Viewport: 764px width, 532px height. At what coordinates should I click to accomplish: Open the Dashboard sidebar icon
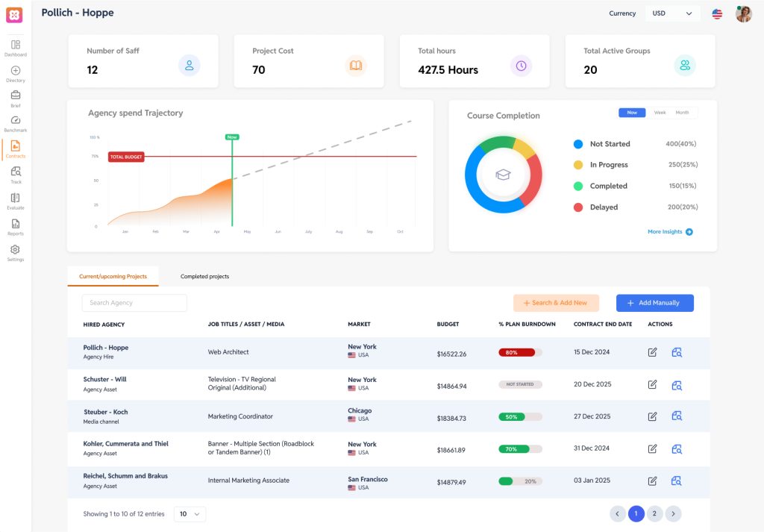click(x=16, y=46)
